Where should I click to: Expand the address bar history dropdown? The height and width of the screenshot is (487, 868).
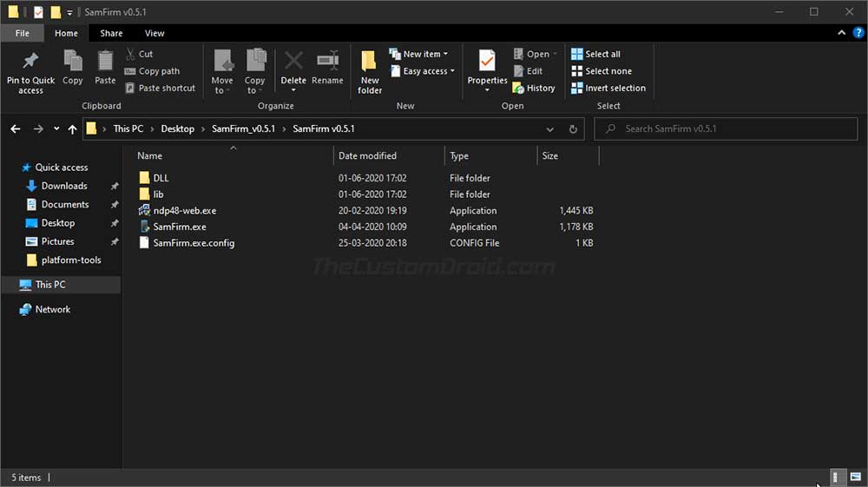(x=549, y=129)
